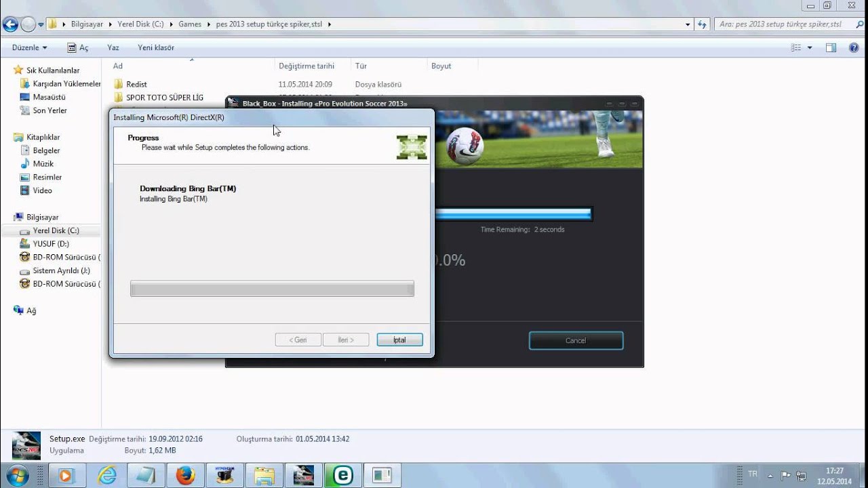Open HyperCam from the taskbar
868x488 pixels.
(x=224, y=476)
